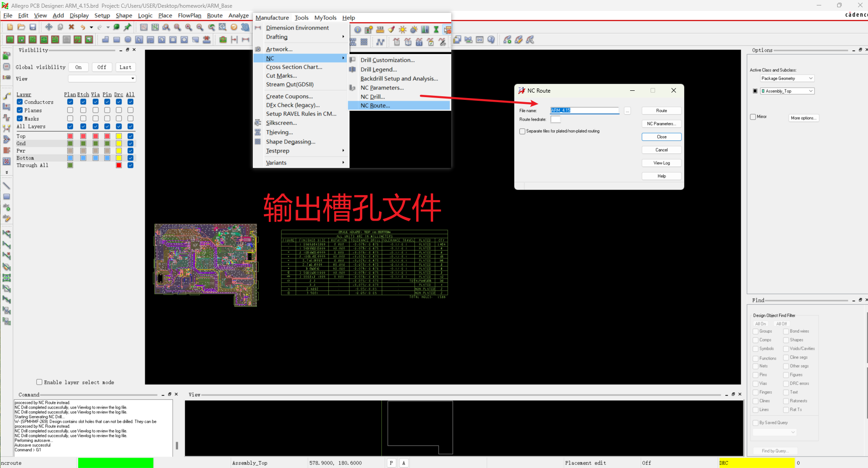Click the Route feedrate input field
This screenshot has height=468, width=868.
click(x=556, y=119)
